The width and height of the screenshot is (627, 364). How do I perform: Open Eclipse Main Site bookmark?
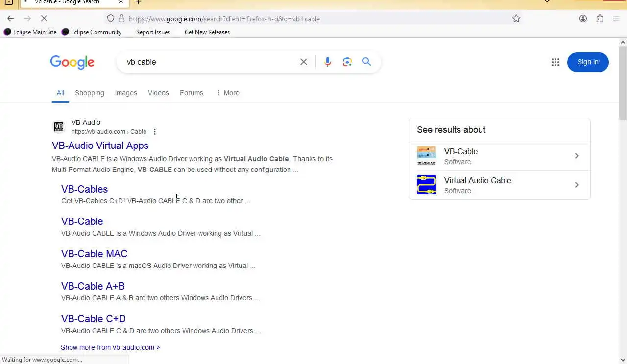[x=30, y=32]
